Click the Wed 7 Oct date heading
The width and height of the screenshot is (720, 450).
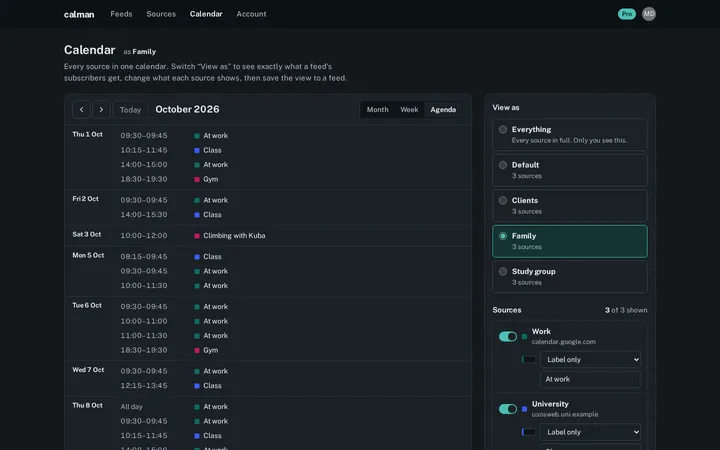click(88, 370)
